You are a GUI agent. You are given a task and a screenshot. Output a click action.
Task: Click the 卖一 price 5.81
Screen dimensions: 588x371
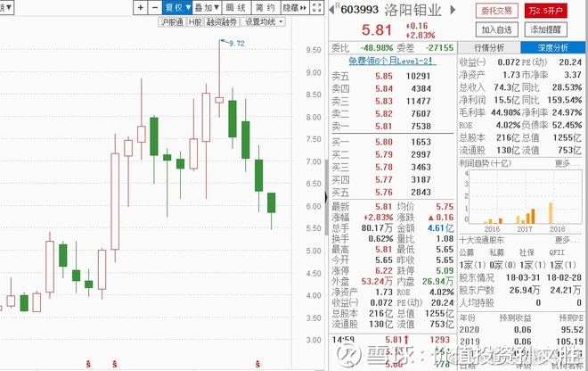(x=384, y=127)
